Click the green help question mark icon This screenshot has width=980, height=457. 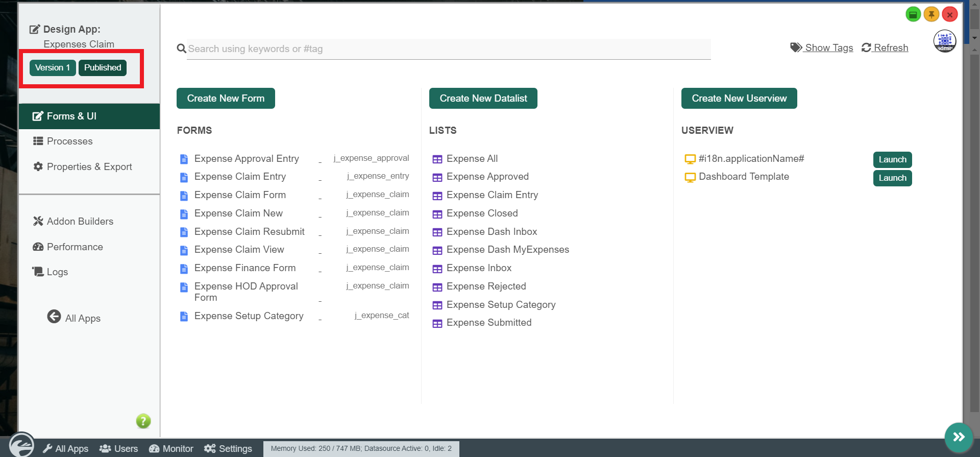tap(143, 421)
